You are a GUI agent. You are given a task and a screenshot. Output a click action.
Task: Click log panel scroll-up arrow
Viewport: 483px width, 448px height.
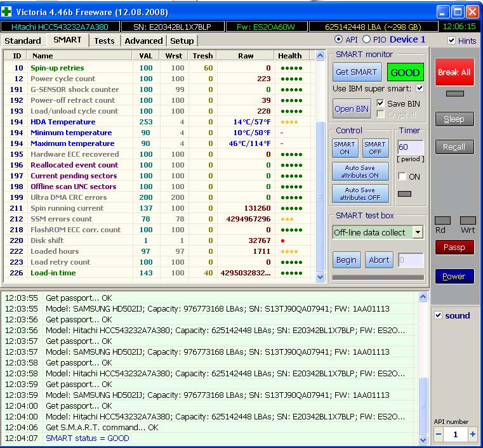tap(423, 297)
